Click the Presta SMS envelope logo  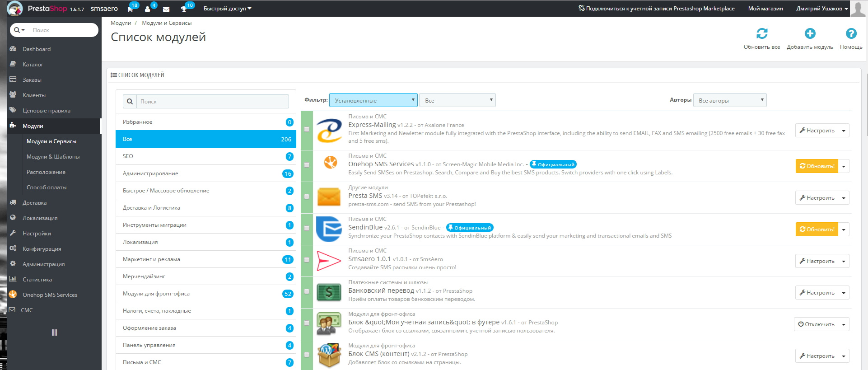[x=329, y=197]
